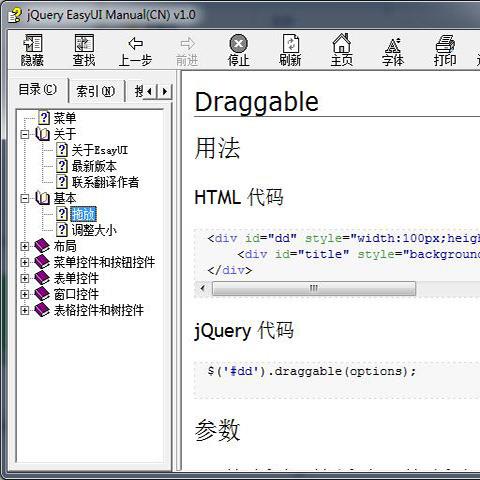Click the topic icon beside 关于EsayUI

[x=62, y=150]
